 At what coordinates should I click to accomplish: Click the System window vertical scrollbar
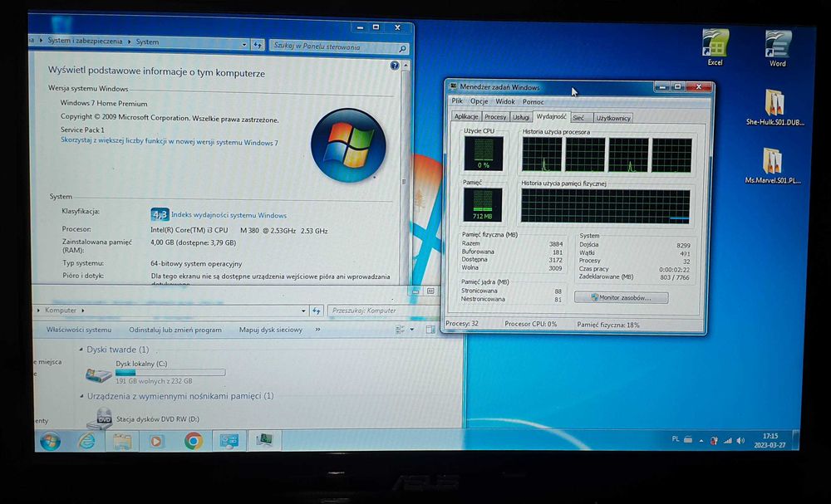click(x=406, y=171)
